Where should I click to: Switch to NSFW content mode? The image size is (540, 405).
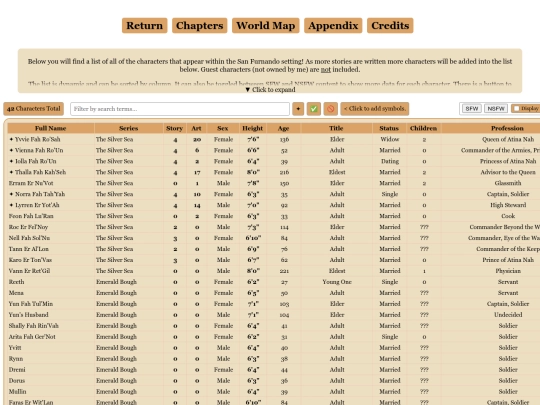[x=496, y=109]
